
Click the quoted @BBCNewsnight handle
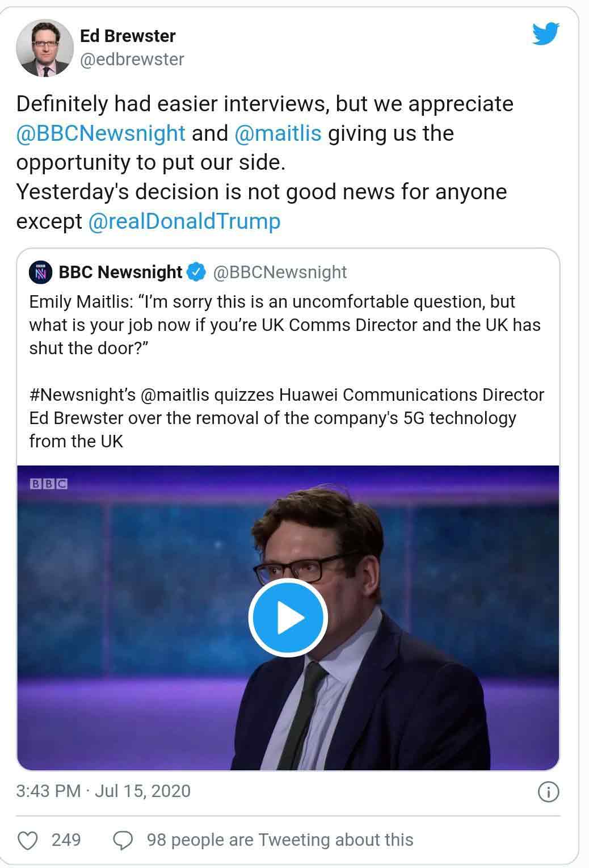280,272
